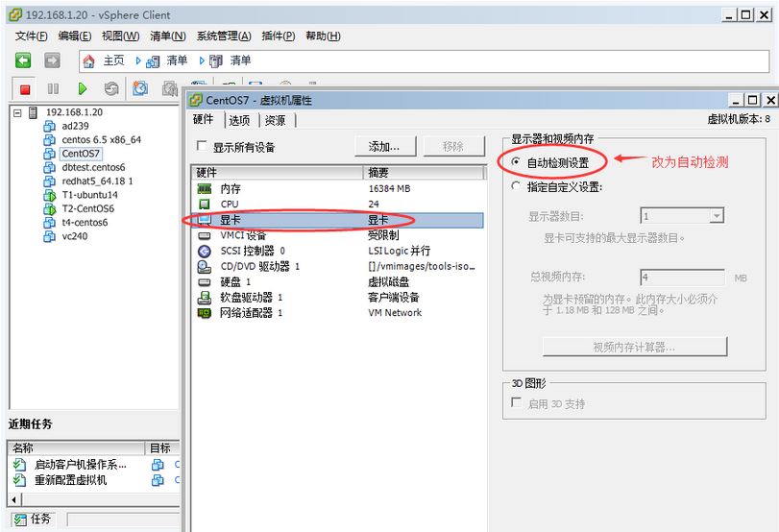Click the 主页 breadcrumb link
The image size is (779, 532).
(113, 60)
